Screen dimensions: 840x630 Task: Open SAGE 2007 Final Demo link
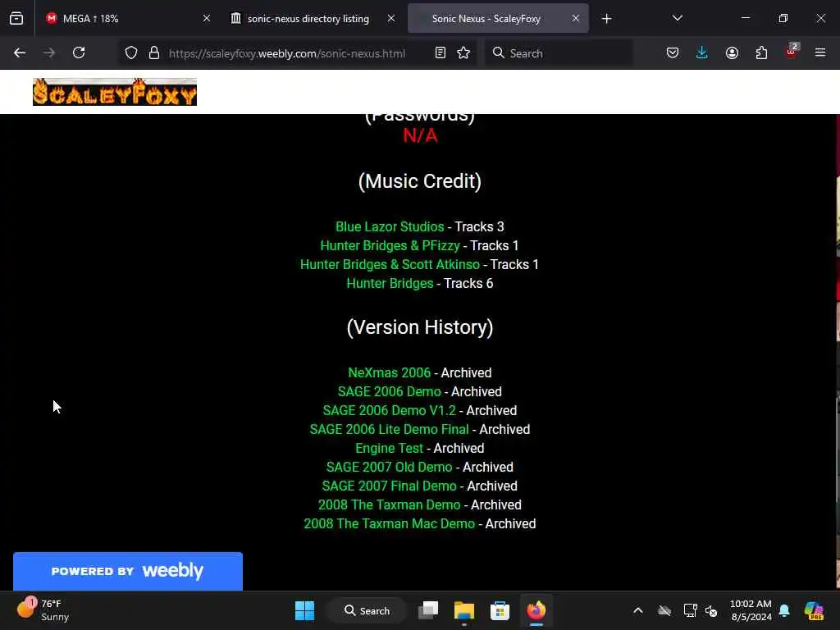click(390, 486)
